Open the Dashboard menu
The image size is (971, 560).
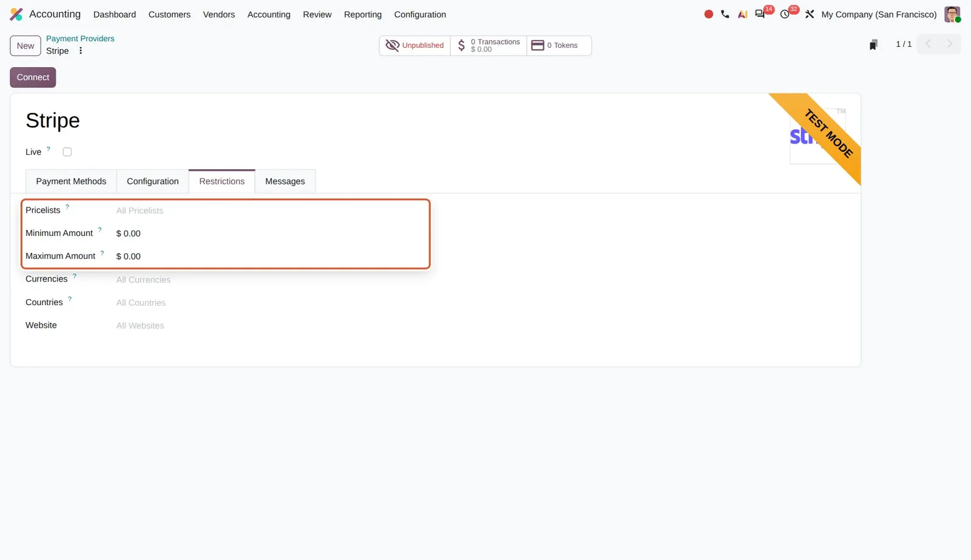point(115,15)
